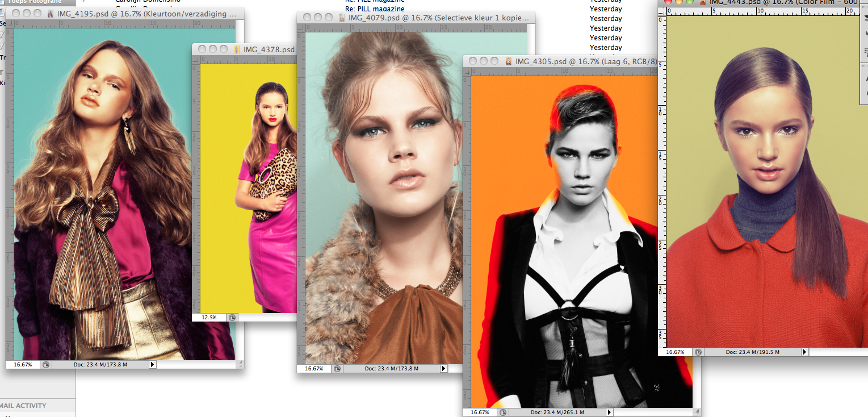Click the 16.67% zoom field in IMG_4079.psd
Viewport: 868px width, 417px height.
pyautogui.click(x=315, y=369)
